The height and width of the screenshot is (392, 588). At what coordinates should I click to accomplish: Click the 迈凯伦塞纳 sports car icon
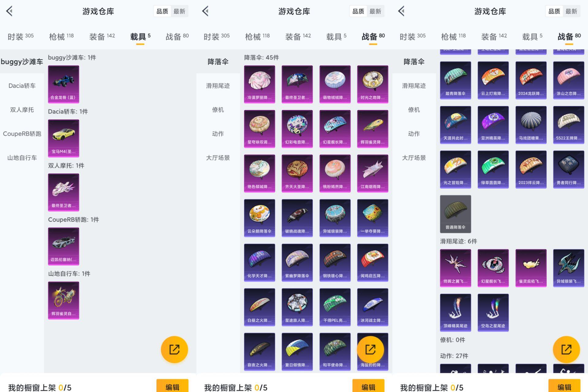(x=63, y=246)
